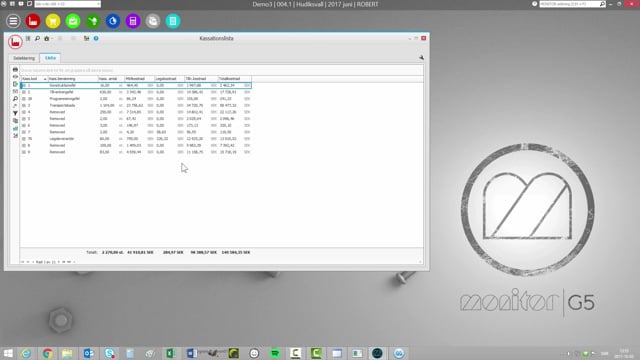Open the main hamburger menu
Viewport: 640px width, 360px height.
point(13,21)
